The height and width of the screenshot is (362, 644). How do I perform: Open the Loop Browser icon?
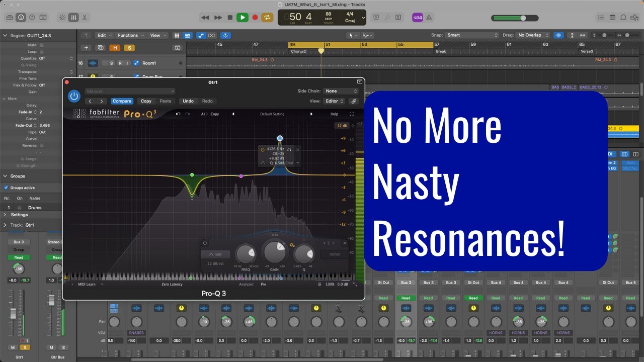[623, 17]
